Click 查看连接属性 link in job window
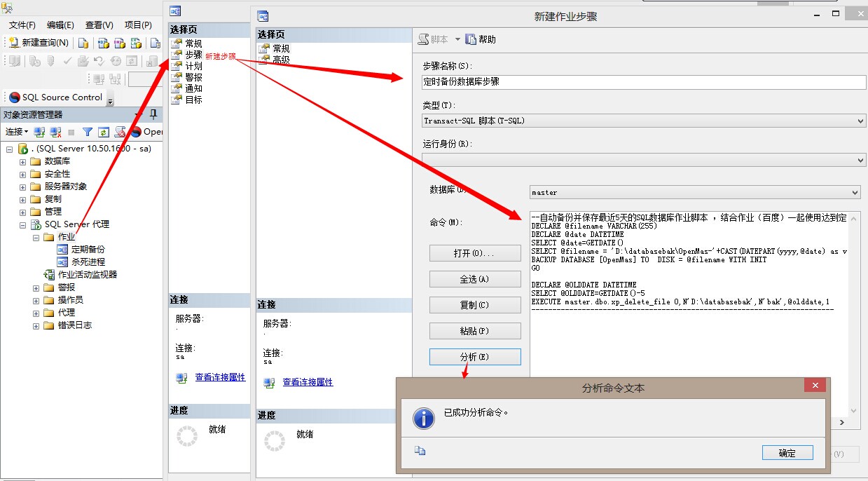This screenshot has width=868, height=481. 220,377
